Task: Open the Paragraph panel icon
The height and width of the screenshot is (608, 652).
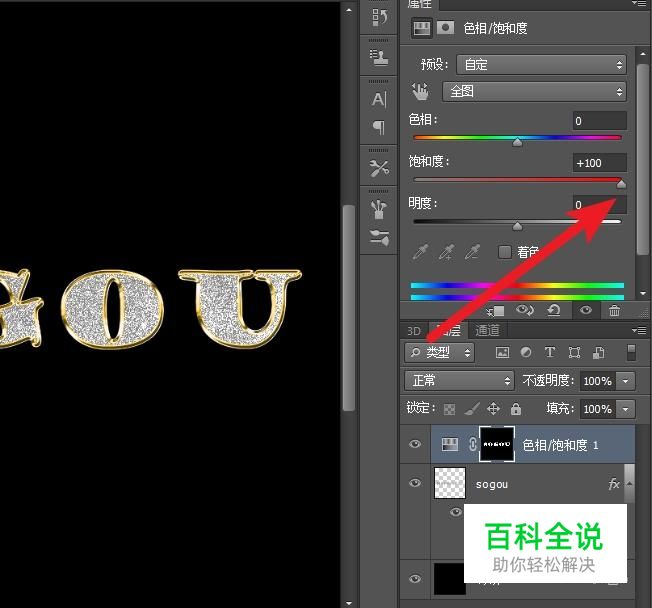Action: tap(379, 127)
